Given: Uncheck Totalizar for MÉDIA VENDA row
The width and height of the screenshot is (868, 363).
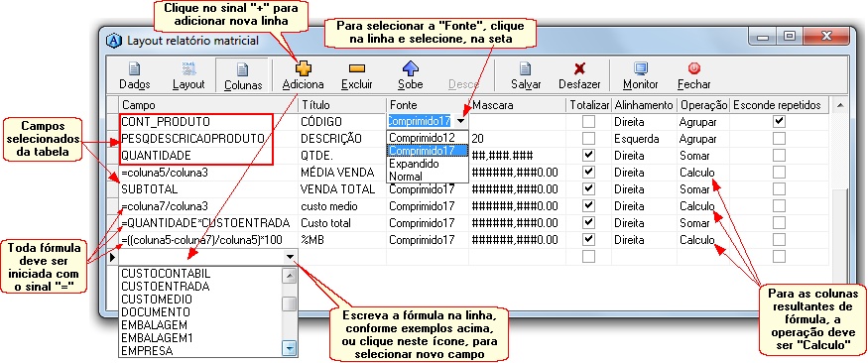Looking at the screenshot, I should click(588, 173).
